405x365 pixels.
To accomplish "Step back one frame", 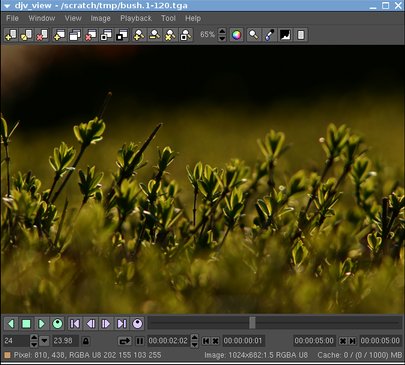I will click(x=90, y=324).
